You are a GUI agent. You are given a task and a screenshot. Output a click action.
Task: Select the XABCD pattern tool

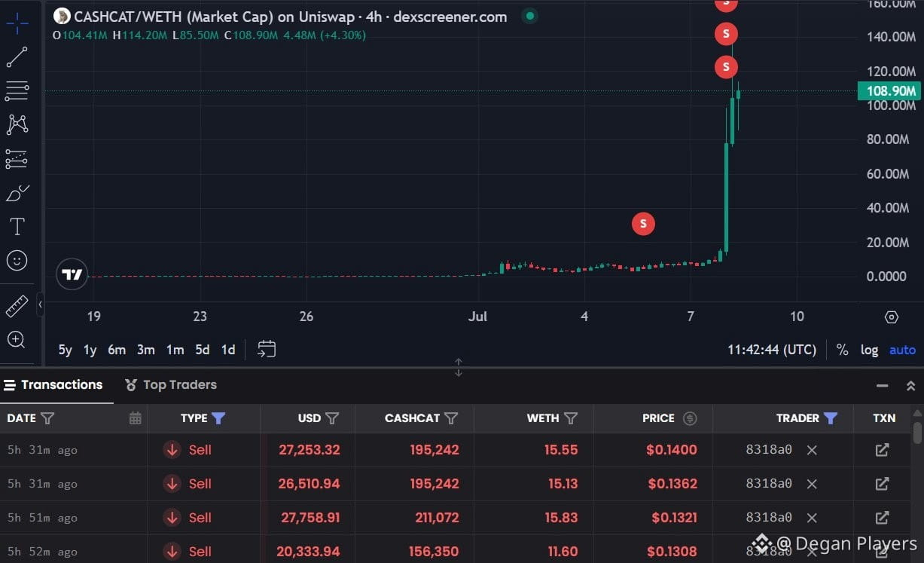[x=17, y=124]
